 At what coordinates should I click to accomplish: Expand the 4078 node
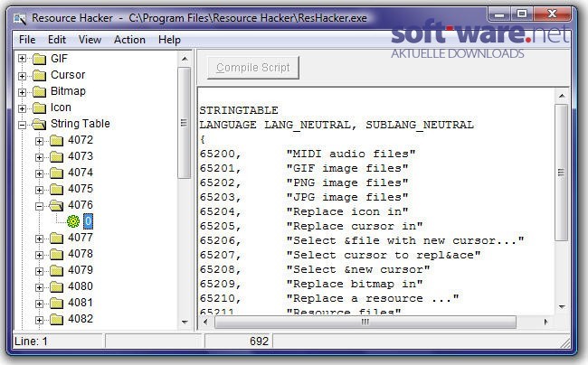(40, 255)
